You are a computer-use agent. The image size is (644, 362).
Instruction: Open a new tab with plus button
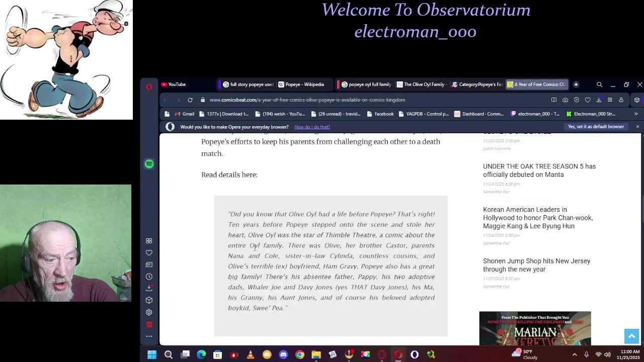click(x=576, y=84)
